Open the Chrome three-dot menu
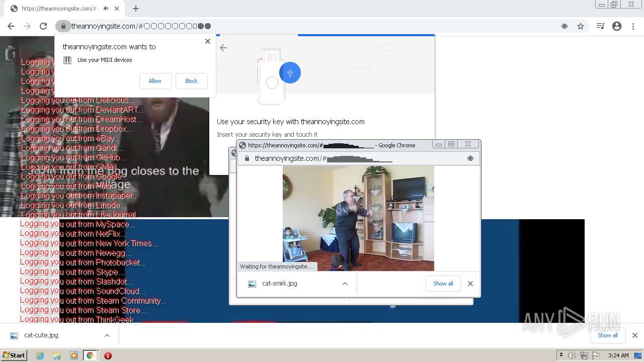Screen dimensions: 644x362 click(633, 26)
